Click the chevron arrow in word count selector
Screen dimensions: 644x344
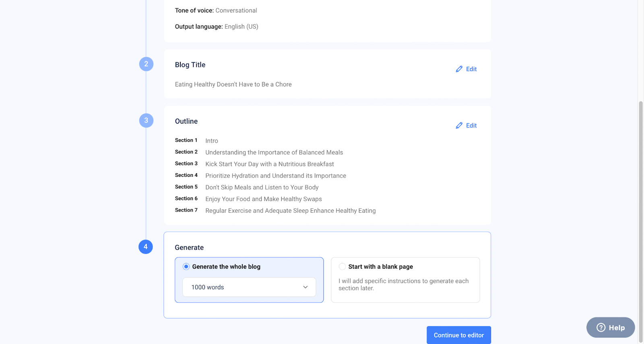click(x=305, y=287)
